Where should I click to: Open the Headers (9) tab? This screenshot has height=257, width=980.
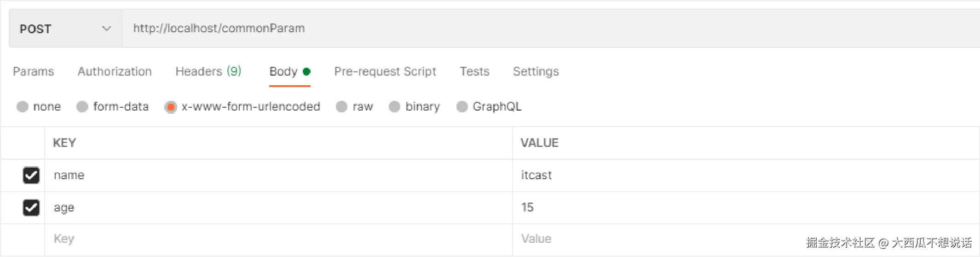click(208, 71)
